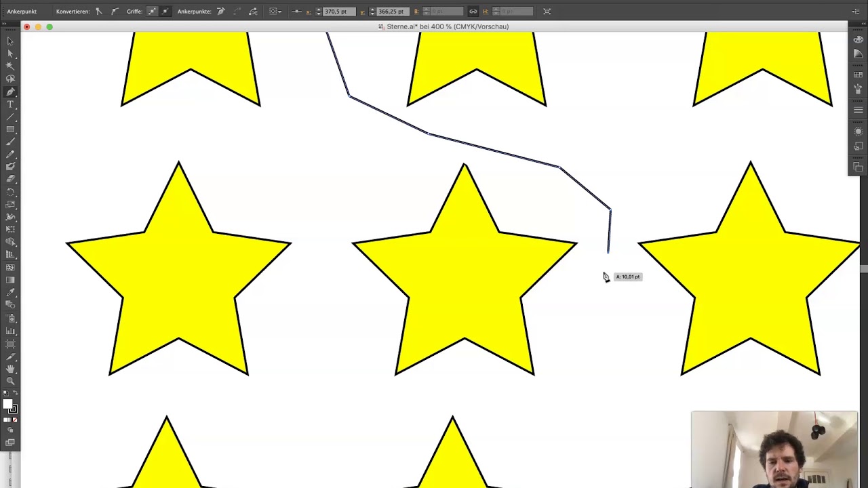Select the Magic Wand tool
The image size is (868, 488).
(10, 66)
